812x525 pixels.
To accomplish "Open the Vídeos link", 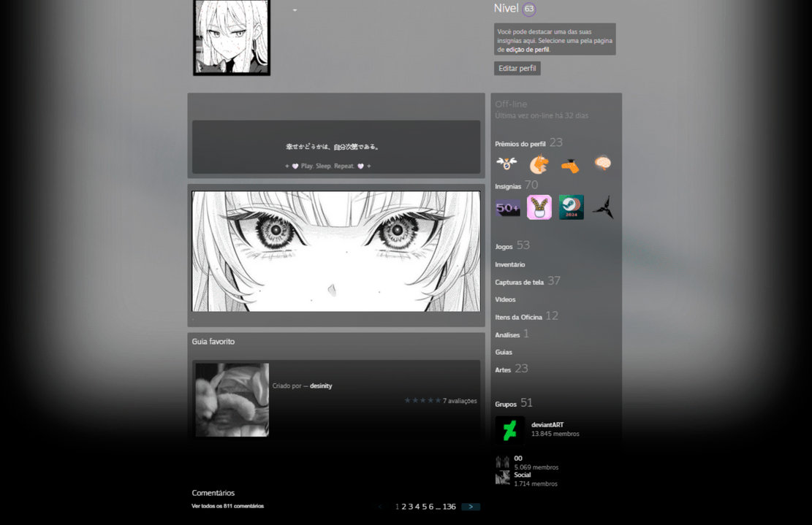I will click(505, 299).
